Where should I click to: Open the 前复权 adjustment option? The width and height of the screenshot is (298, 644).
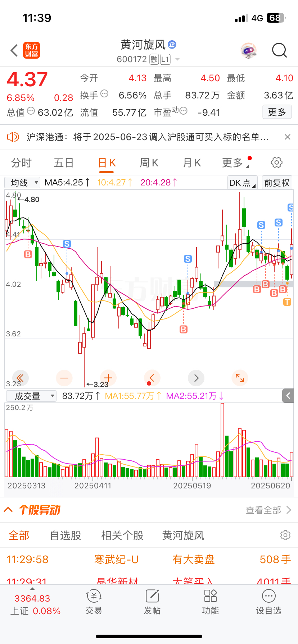click(277, 183)
